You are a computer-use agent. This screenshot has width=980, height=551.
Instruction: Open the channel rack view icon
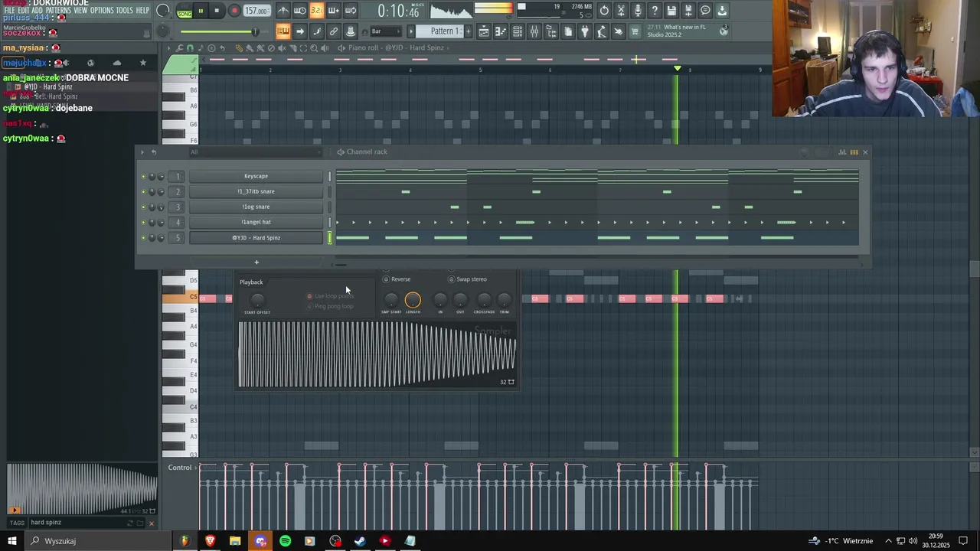tap(518, 31)
